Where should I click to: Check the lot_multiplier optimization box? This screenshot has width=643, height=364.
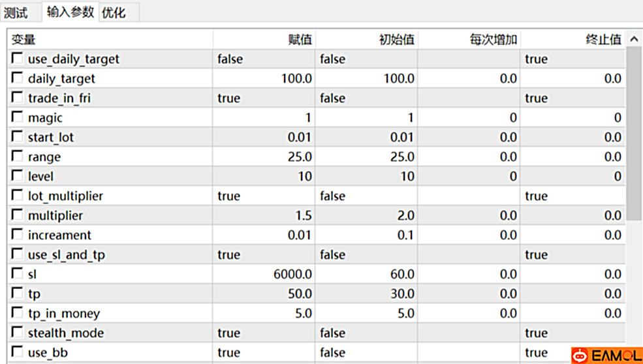(17, 195)
